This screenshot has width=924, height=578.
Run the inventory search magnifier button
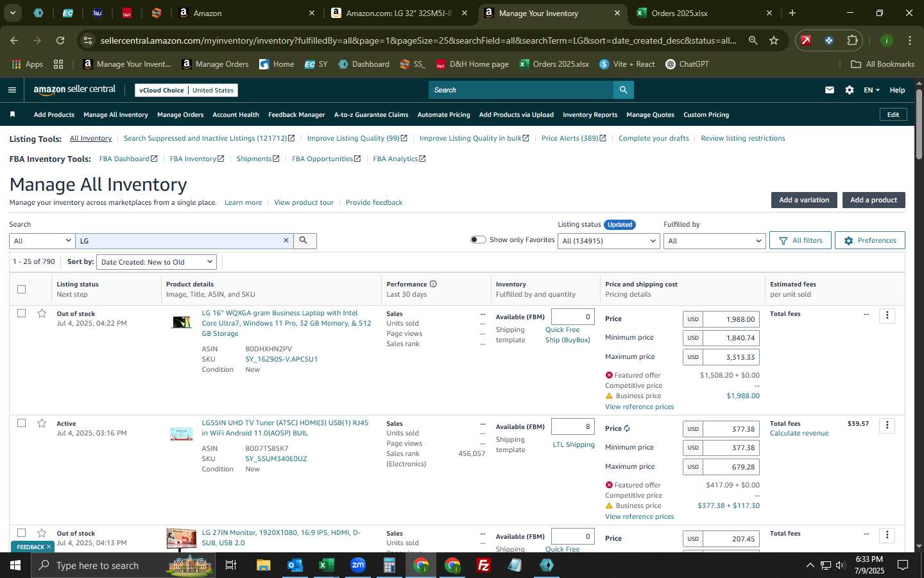click(x=304, y=240)
